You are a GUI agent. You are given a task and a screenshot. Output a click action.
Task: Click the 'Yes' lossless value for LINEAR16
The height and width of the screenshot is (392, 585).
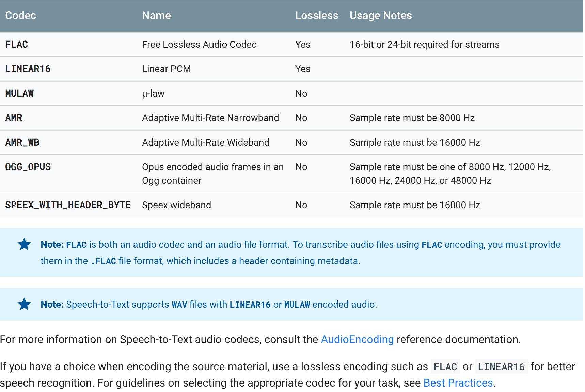tap(303, 69)
